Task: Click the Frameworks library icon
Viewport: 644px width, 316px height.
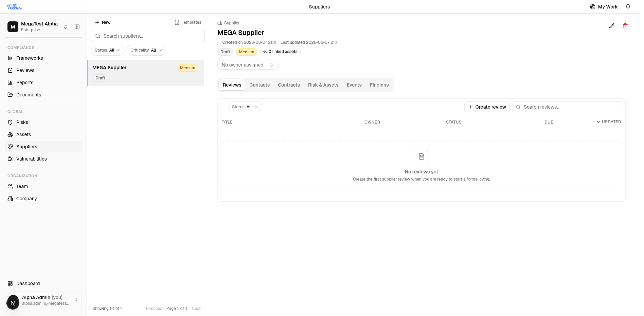Action: coord(10,58)
